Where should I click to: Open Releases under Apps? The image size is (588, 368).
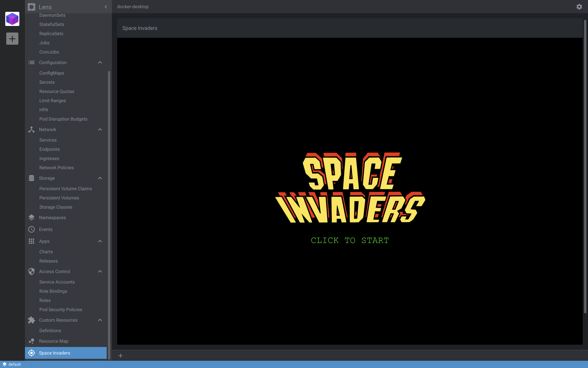coord(48,261)
